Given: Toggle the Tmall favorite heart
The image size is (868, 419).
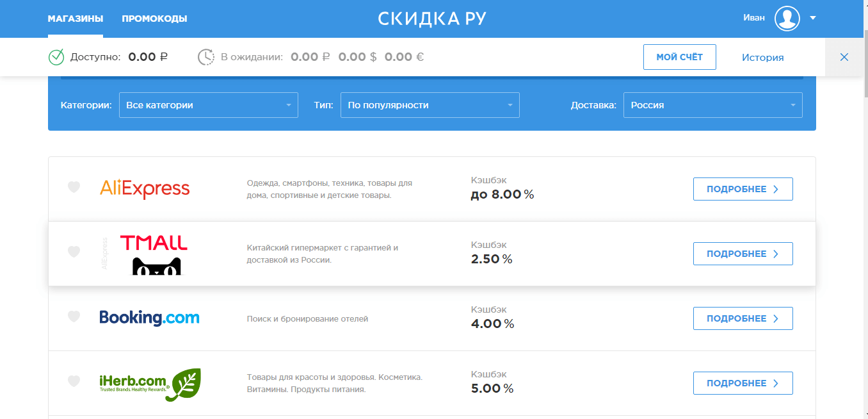Looking at the screenshot, I should pos(74,252).
